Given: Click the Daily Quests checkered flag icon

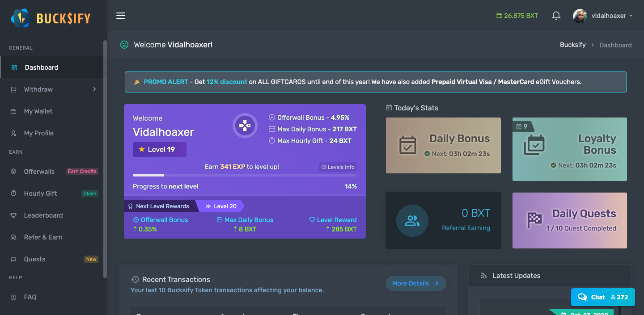Looking at the screenshot, I should coord(534,220).
